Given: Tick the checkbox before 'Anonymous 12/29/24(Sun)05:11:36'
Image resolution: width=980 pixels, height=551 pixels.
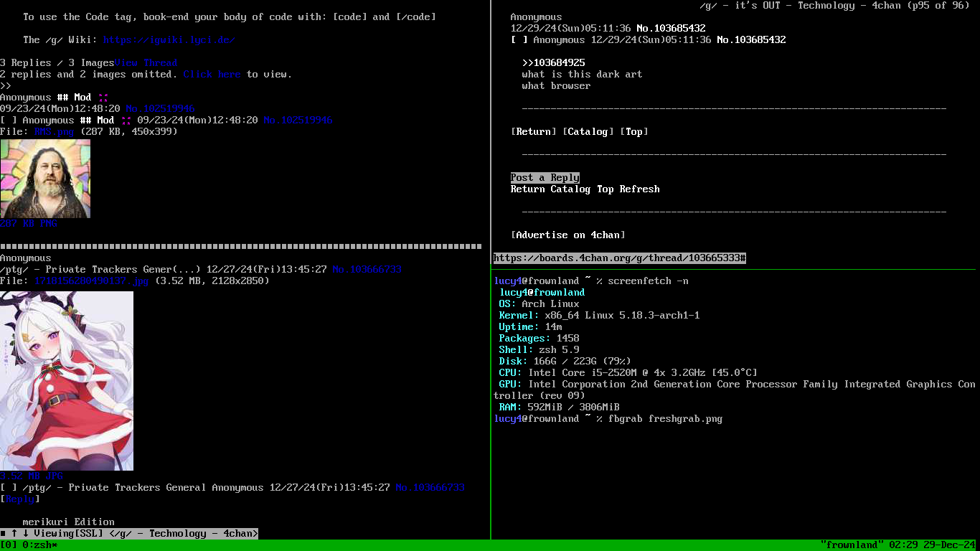Looking at the screenshot, I should (519, 39).
